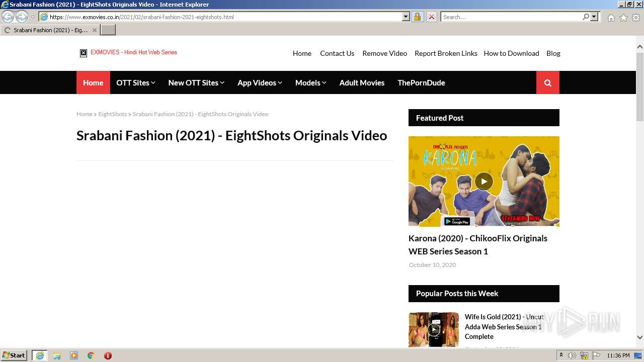This screenshot has height=362, width=644.
Task: Open the recent pages dropdown arrow
Action: (x=33, y=17)
